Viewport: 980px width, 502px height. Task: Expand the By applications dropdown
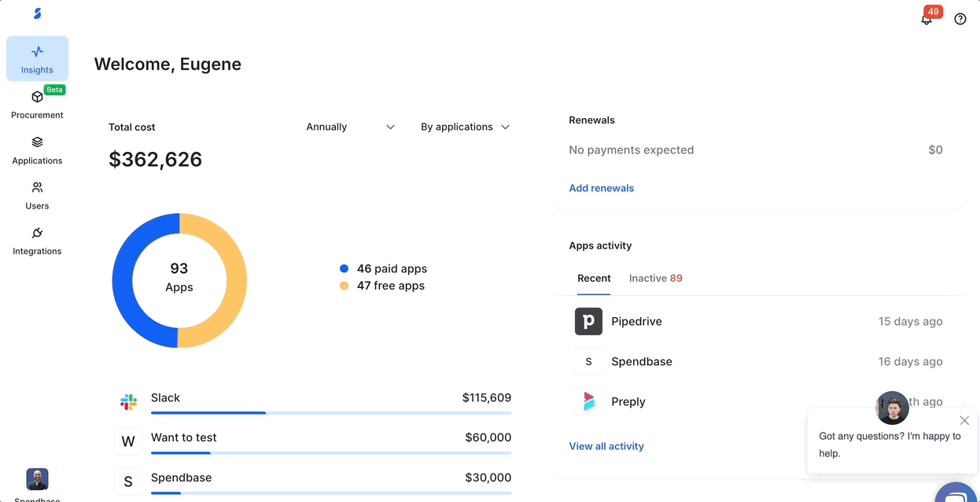click(x=466, y=127)
